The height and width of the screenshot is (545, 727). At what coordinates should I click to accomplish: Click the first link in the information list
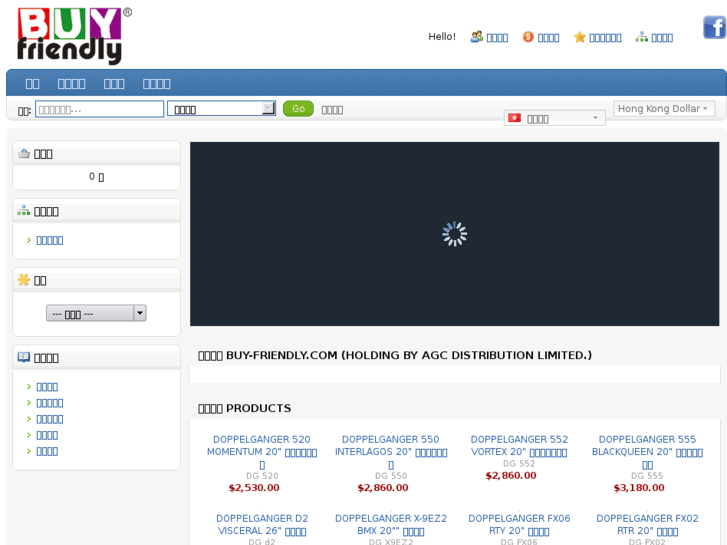(47, 387)
